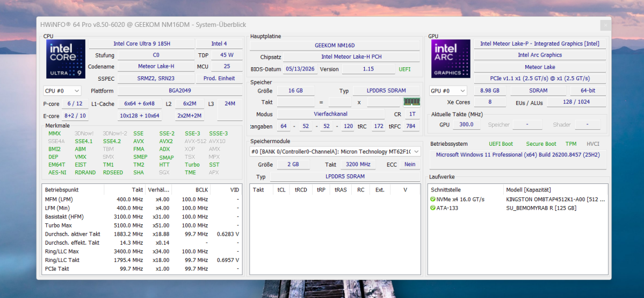Screen dimensions: 644x298
Task: Click the module clock 3200 MHz value
Action: pyautogui.click(x=358, y=164)
